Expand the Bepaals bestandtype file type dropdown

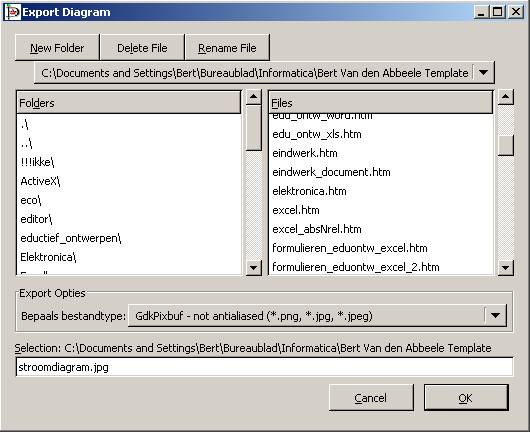tap(495, 315)
